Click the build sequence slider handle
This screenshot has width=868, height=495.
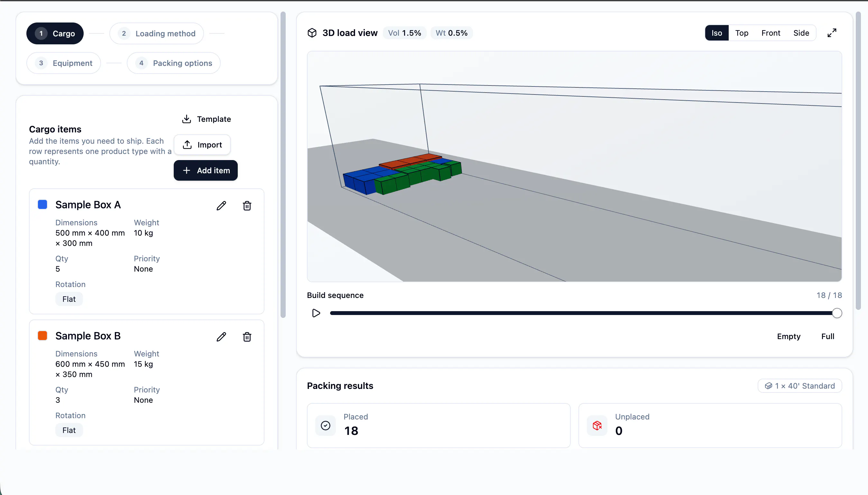(x=837, y=313)
